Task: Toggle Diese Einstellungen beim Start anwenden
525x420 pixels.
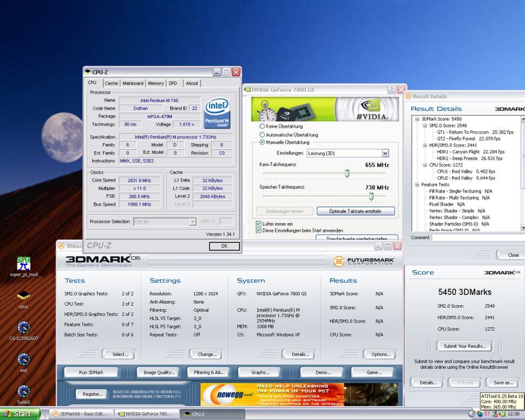Action: [x=259, y=230]
